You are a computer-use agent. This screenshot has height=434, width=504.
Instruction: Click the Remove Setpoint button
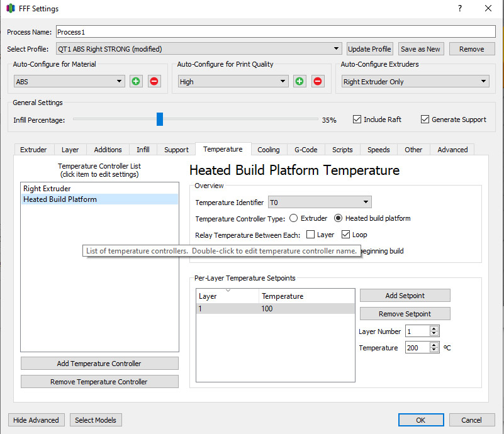point(405,313)
